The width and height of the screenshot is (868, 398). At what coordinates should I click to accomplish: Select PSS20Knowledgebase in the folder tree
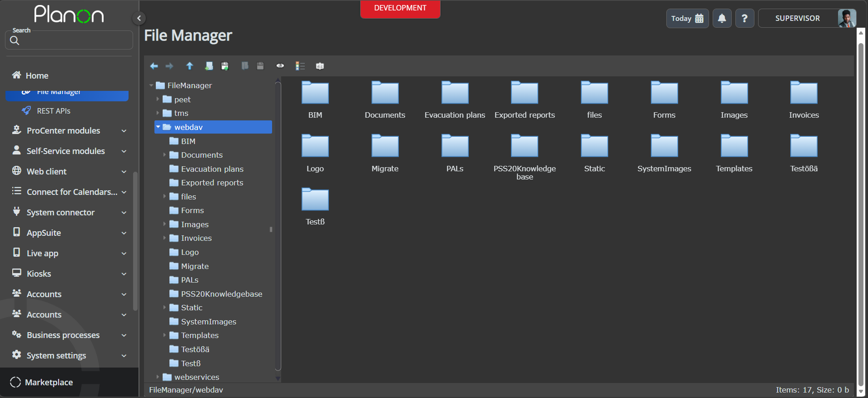coord(222,294)
